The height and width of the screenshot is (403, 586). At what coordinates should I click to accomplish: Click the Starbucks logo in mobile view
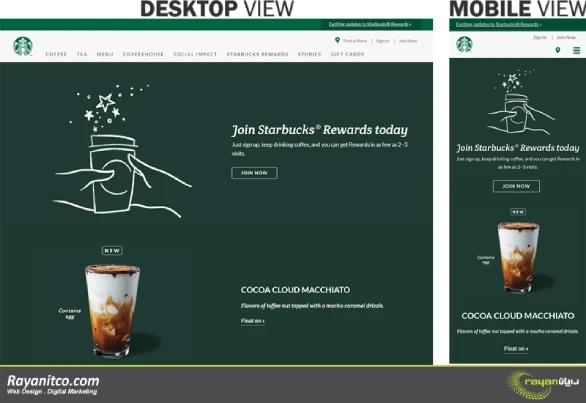point(464,44)
